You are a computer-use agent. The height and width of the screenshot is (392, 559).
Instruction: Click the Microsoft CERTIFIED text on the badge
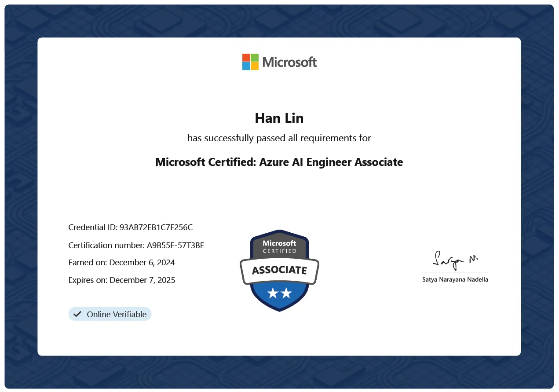(x=279, y=246)
